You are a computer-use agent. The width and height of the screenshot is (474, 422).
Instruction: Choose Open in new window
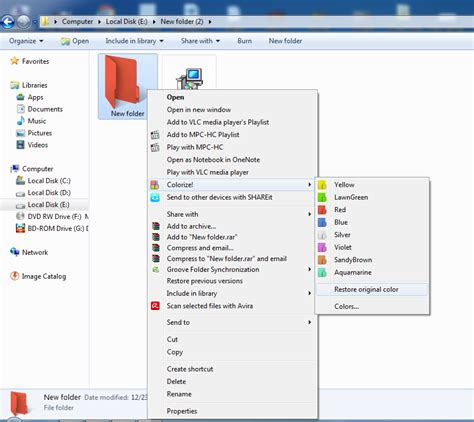(x=199, y=110)
